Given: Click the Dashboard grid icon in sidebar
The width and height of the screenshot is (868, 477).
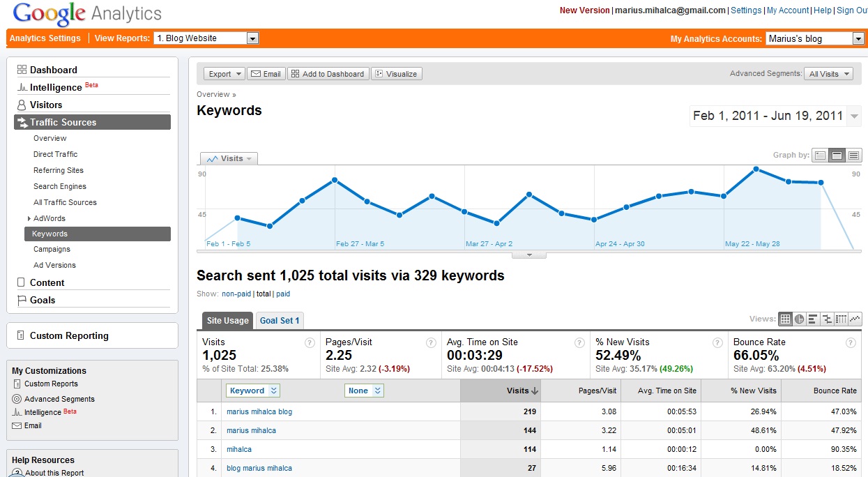Looking at the screenshot, I should [x=22, y=70].
